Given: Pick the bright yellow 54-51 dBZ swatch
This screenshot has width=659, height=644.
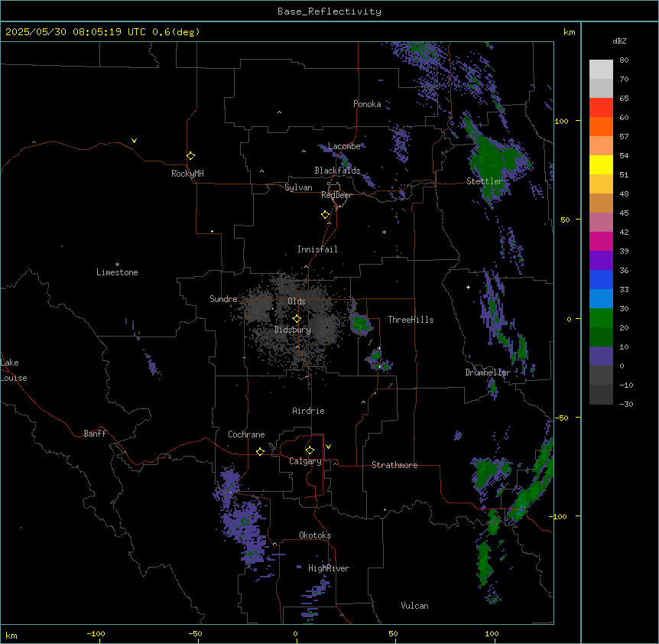Looking at the screenshot, I should pyautogui.click(x=601, y=164).
